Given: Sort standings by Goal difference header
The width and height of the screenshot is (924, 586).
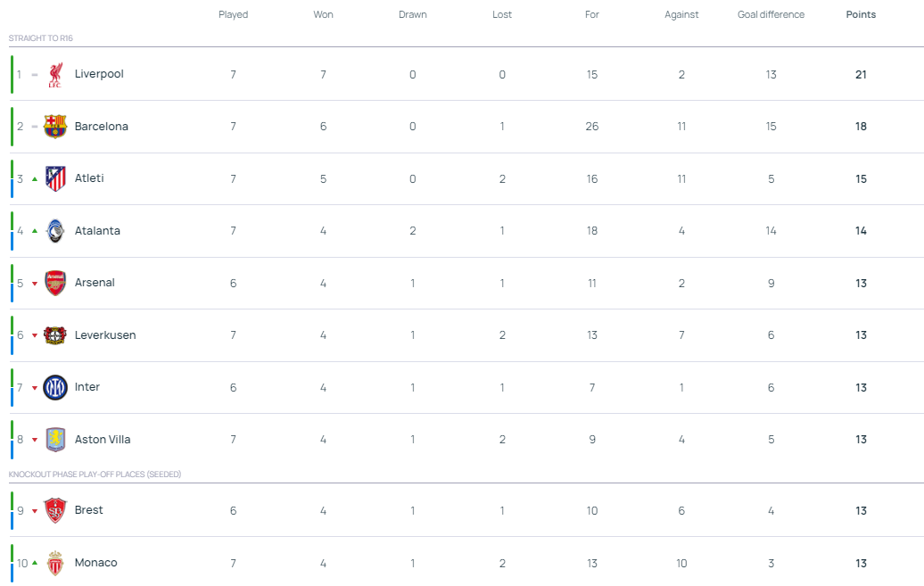Looking at the screenshot, I should (x=771, y=15).
